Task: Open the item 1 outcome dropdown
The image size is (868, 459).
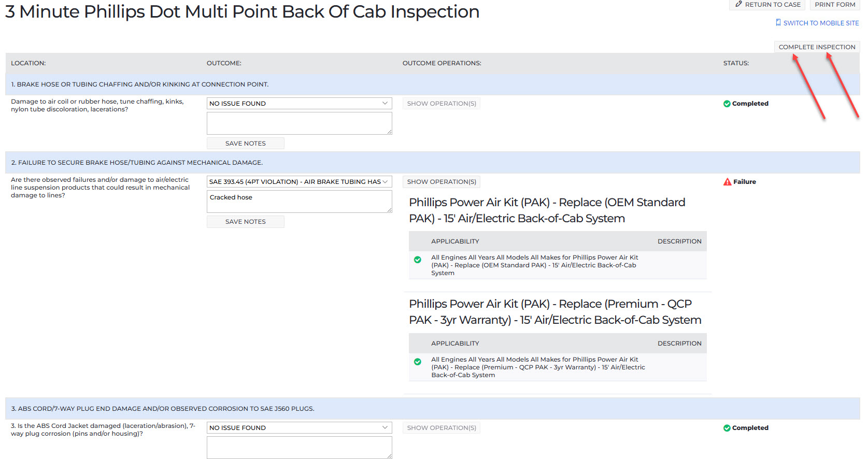Action: tap(299, 104)
